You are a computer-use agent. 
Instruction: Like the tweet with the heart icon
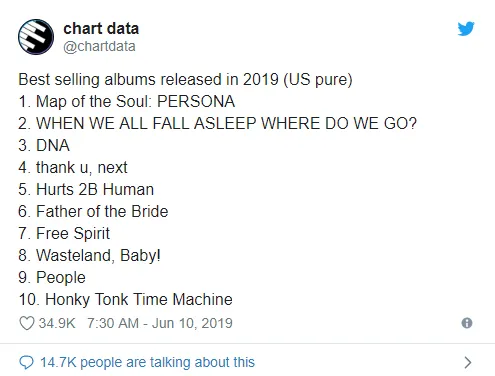point(27,323)
